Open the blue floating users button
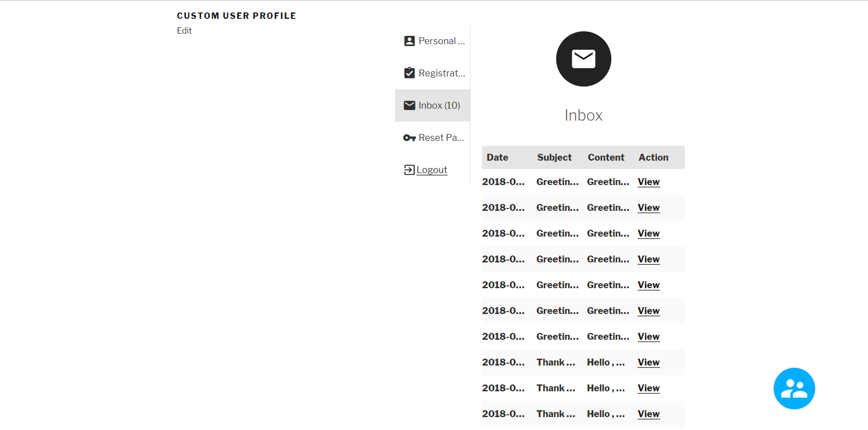868x430 pixels. pos(794,389)
